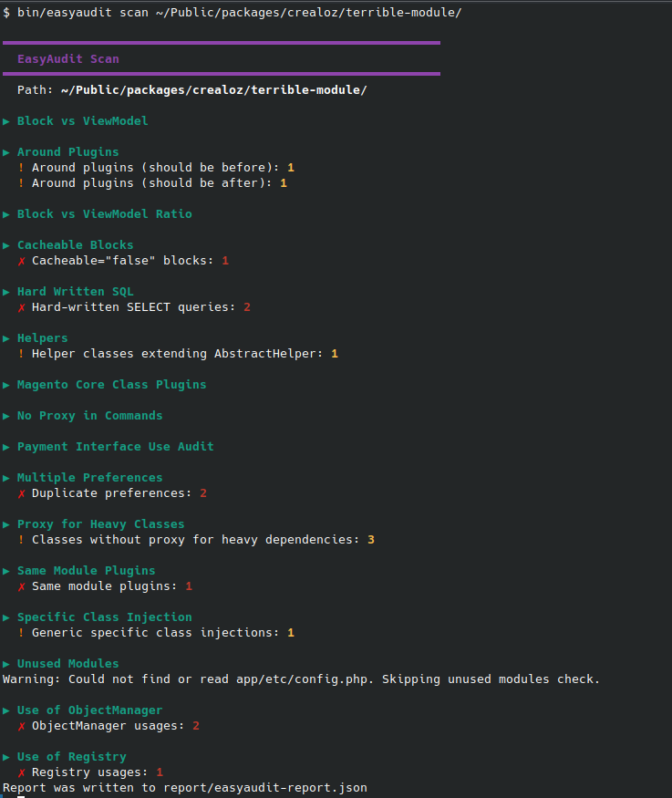672x798 pixels.
Task: Click the warning mark before 'should be before'
Action: [x=21, y=168]
